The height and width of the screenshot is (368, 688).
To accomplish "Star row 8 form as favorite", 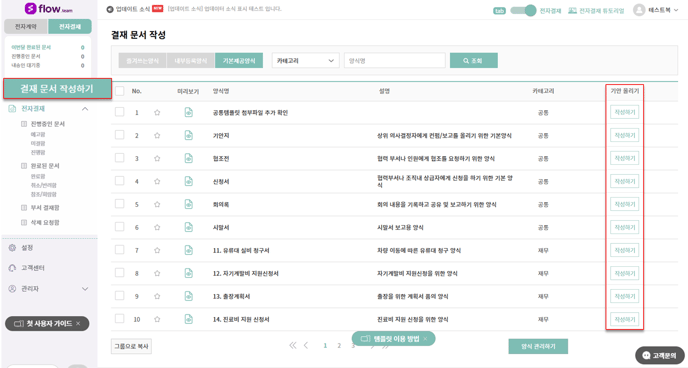I will pyautogui.click(x=157, y=273).
